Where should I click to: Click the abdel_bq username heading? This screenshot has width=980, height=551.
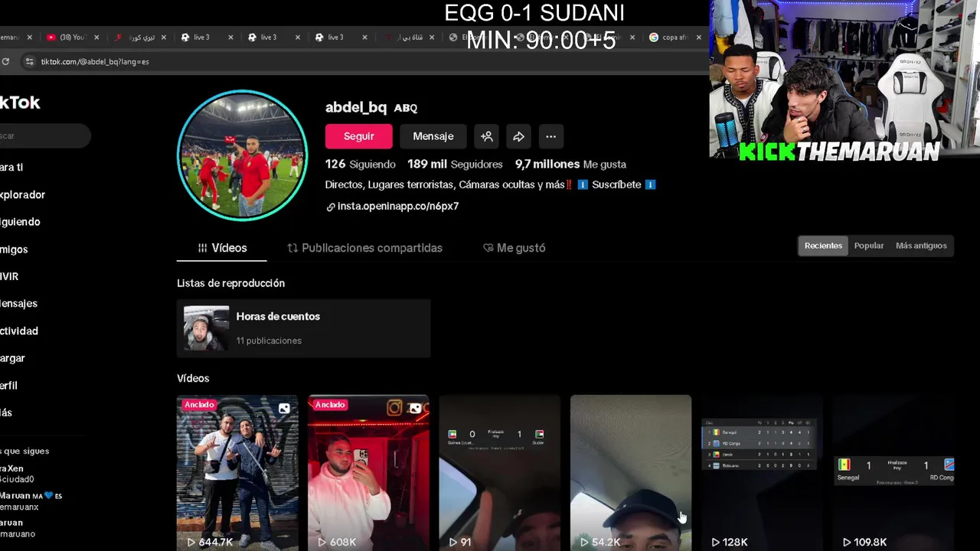356,107
